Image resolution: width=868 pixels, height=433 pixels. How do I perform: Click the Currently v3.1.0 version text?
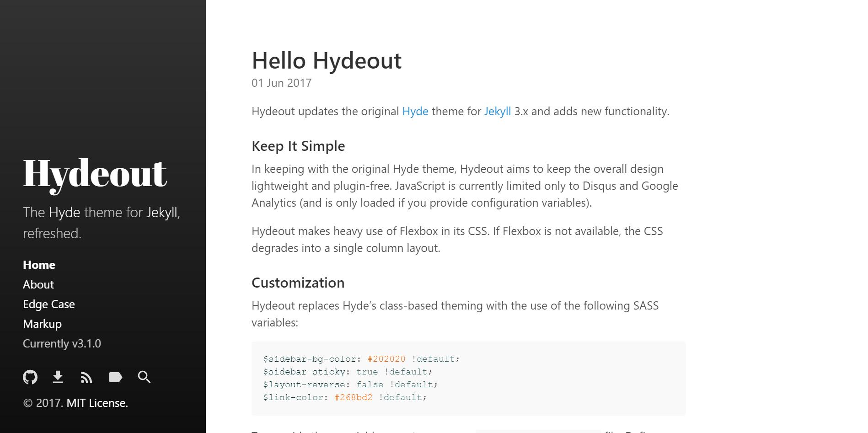(x=62, y=343)
